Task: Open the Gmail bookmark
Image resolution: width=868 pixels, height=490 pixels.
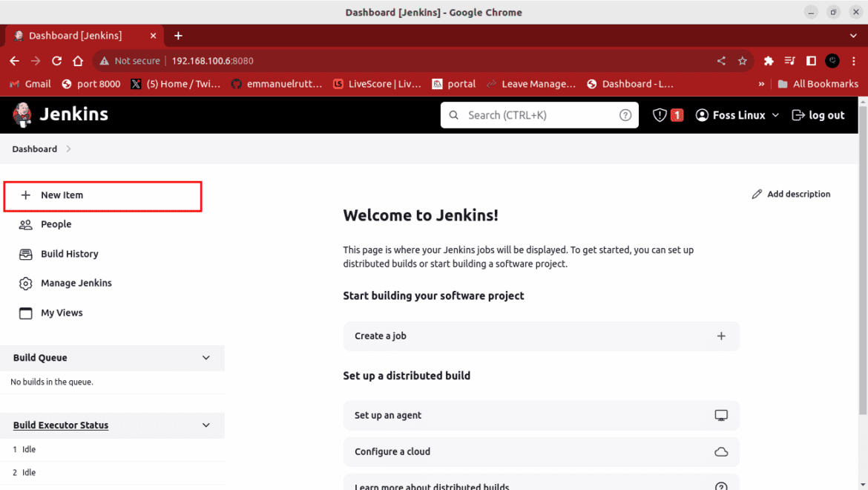Action: point(30,84)
